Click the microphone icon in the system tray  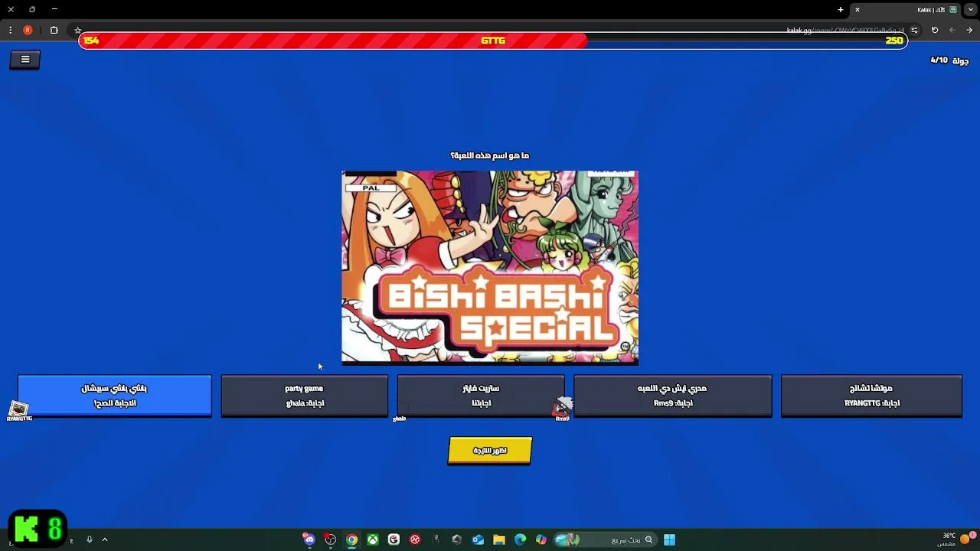point(90,540)
